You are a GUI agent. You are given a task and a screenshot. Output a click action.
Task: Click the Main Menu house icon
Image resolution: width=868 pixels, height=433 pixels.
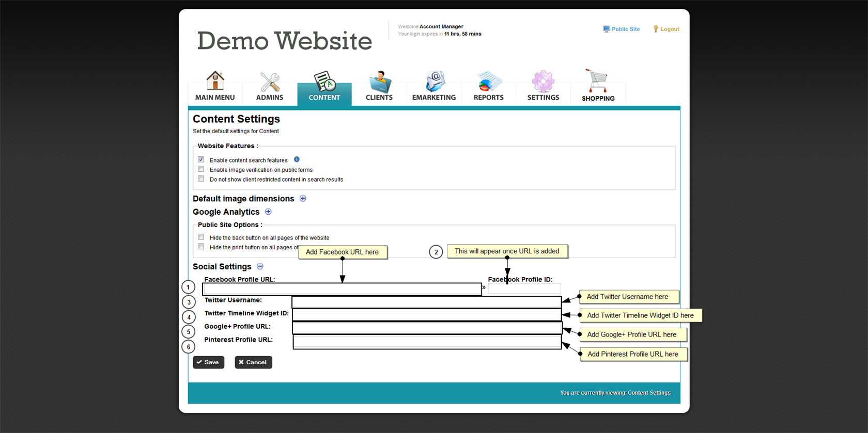tap(215, 82)
